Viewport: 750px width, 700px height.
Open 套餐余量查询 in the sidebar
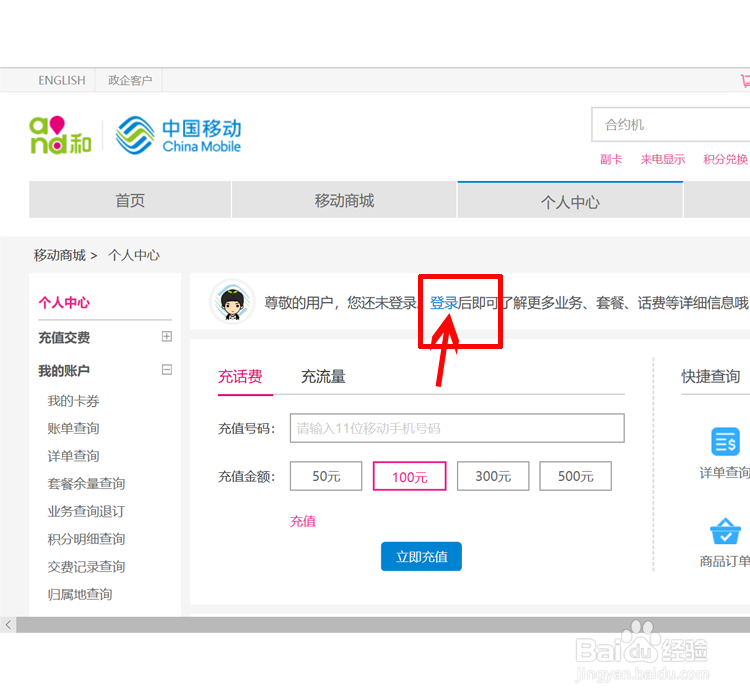(x=86, y=484)
